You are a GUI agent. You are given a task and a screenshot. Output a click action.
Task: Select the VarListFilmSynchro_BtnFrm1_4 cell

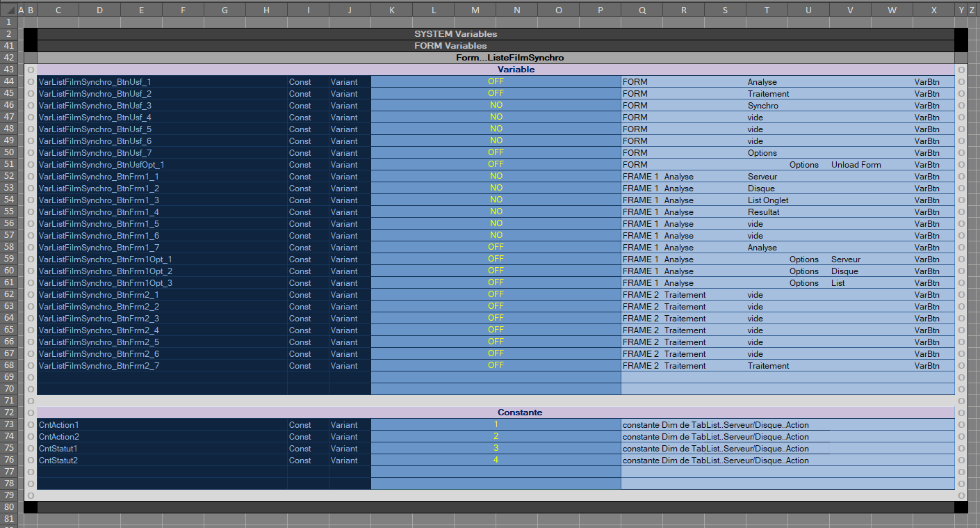[x=162, y=212]
